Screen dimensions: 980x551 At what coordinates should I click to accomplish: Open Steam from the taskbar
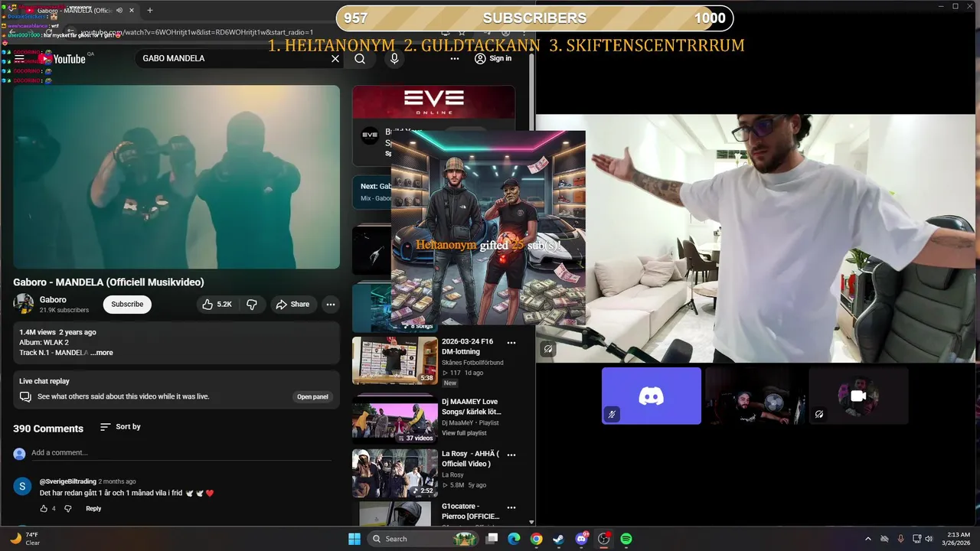[x=559, y=539]
